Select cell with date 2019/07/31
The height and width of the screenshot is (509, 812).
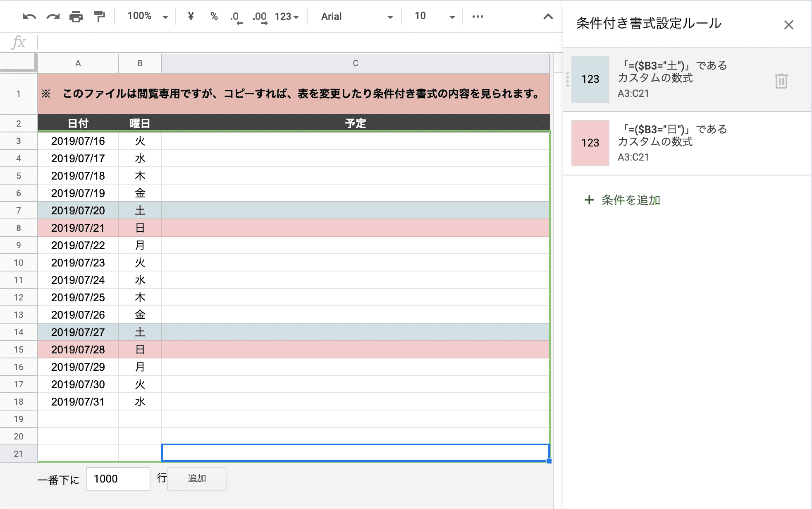click(x=78, y=402)
